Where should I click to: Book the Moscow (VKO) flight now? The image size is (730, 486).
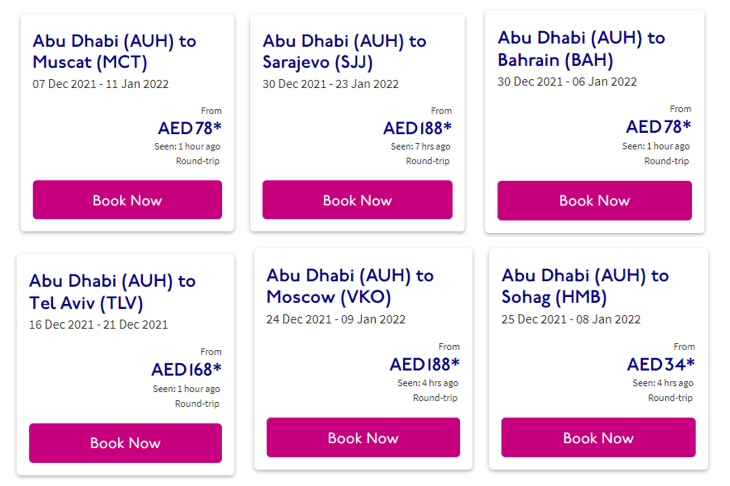363,437
